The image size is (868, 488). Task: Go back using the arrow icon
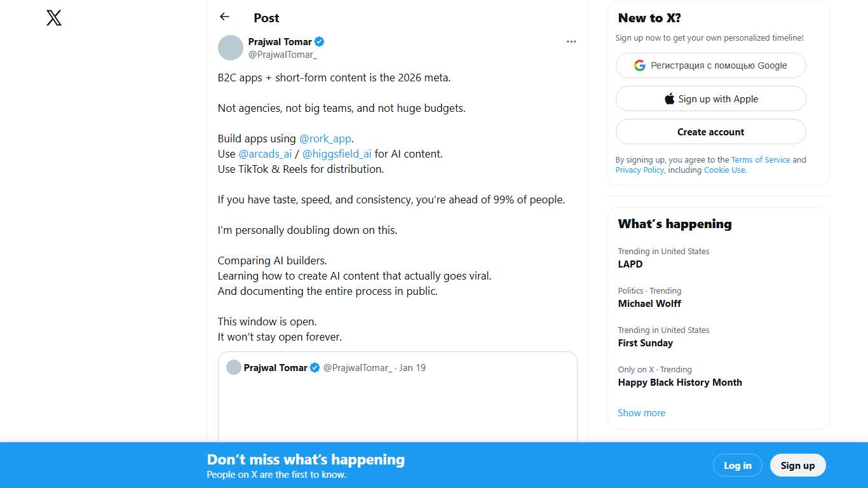(x=224, y=17)
